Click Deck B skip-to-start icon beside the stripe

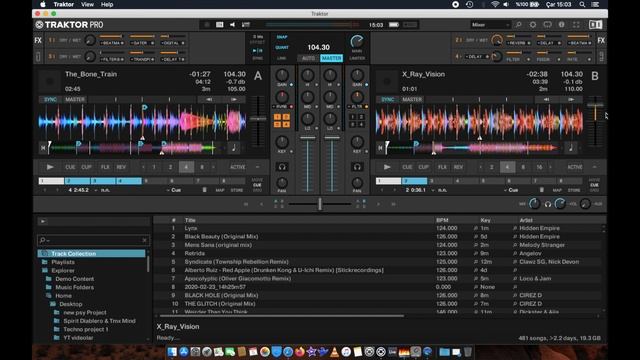pos(380,148)
